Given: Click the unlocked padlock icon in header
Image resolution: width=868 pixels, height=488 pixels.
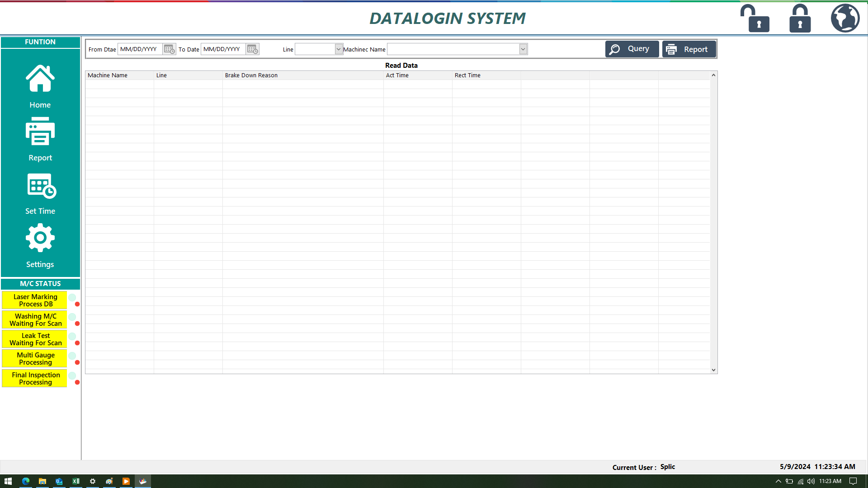Looking at the screenshot, I should (755, 19).
